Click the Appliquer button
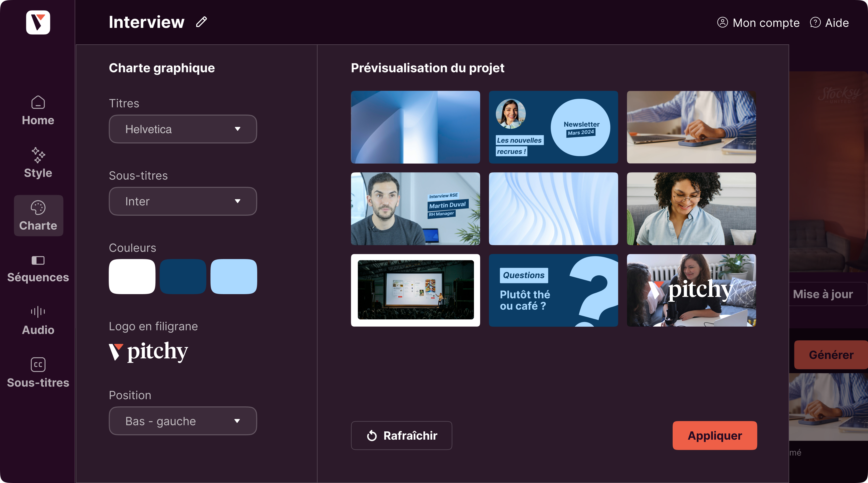The width and height of the screenshot is (868, 483). point(715,436)
